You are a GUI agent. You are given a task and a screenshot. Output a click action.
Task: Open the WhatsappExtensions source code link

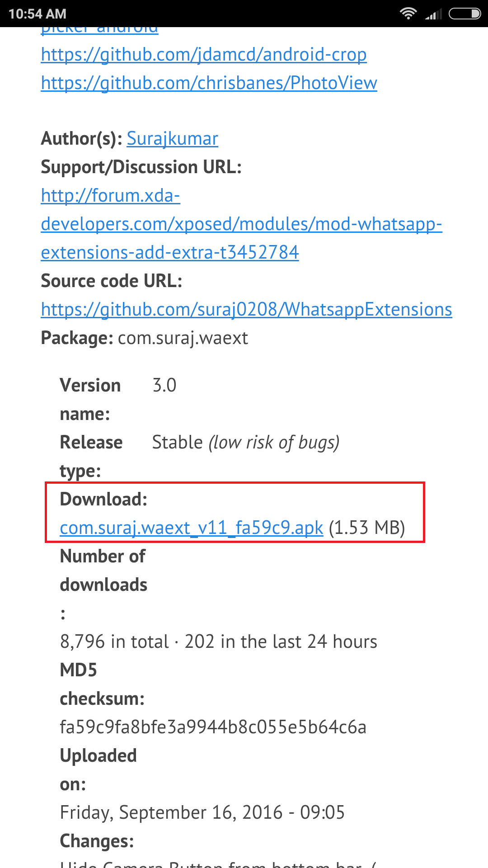click(x=246, y=310)
